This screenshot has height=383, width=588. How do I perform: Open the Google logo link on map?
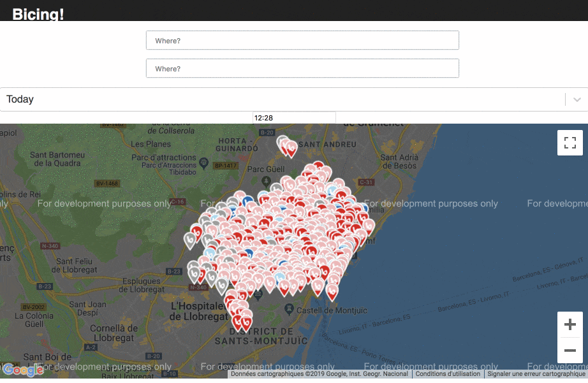click(23, 370)
